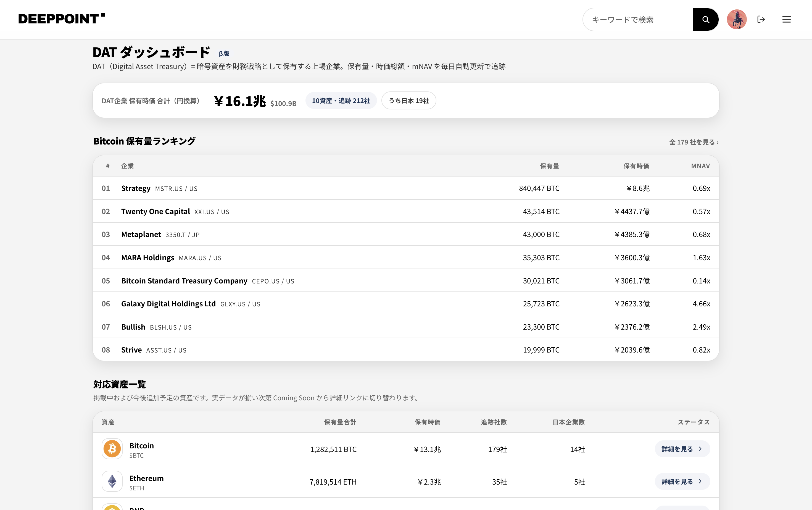
Task: Click the black search magnifier button
Action: point(705,20)
